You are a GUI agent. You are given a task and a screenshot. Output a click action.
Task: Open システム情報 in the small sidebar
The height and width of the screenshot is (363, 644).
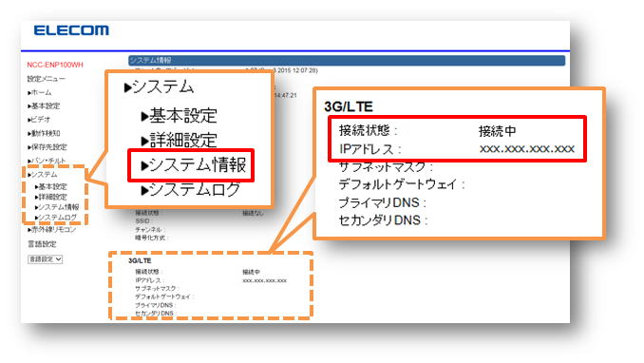coord(57,207)
